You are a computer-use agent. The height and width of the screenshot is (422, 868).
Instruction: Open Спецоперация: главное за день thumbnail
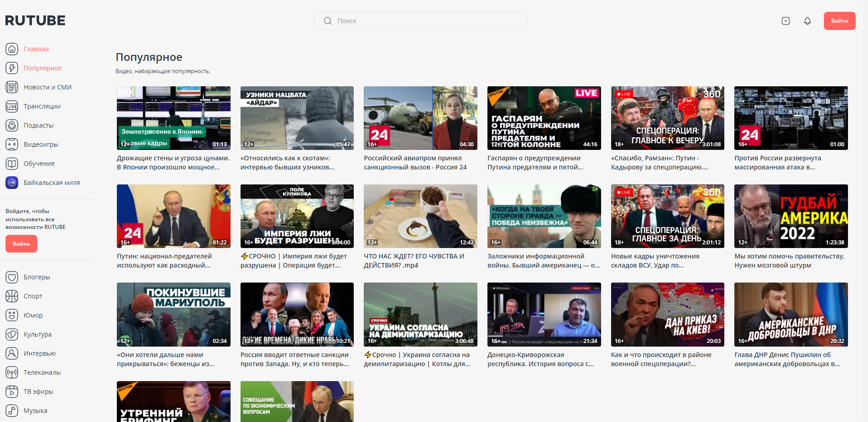(x=667, y=216)
